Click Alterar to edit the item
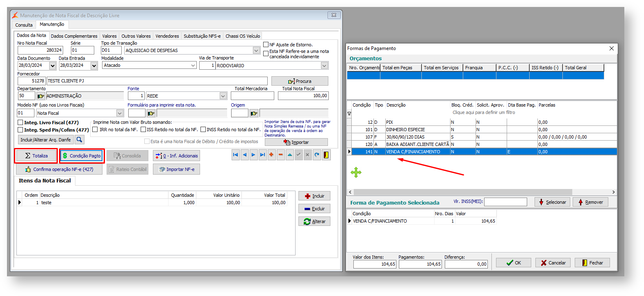This screenshot has height=296, width=644. coord(314,221)
